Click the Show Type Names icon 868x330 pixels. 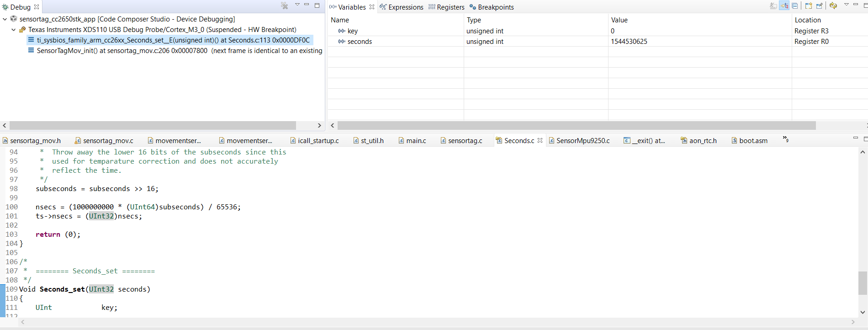(773, 6)
